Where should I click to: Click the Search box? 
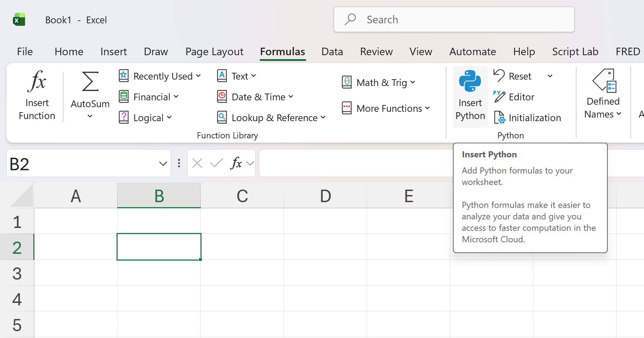(454, 20)
